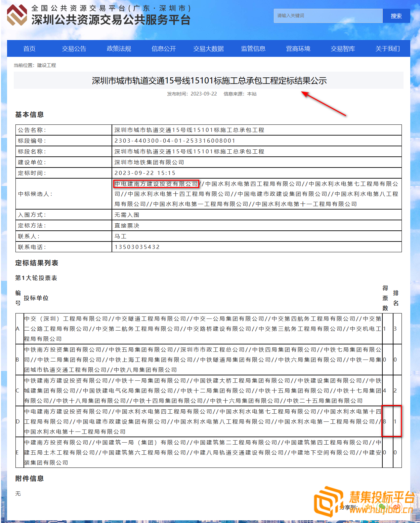Open the 交易公告 navigation item
The width and height of the screenshot is (420, 523).
(x=74, y=48)
